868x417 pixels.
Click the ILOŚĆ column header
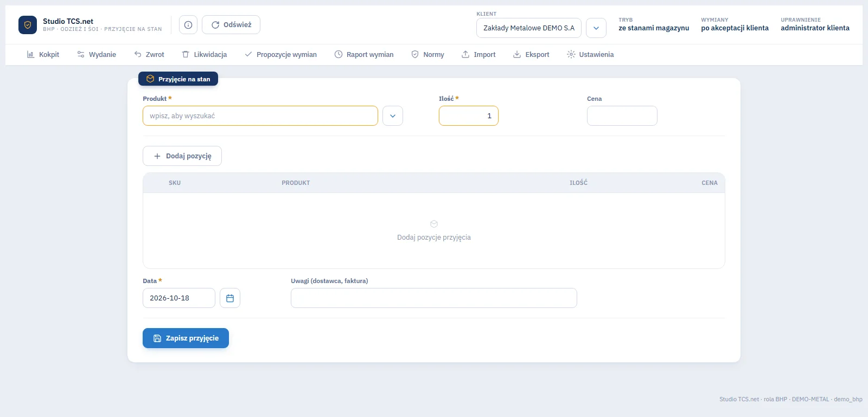[578, 183]
